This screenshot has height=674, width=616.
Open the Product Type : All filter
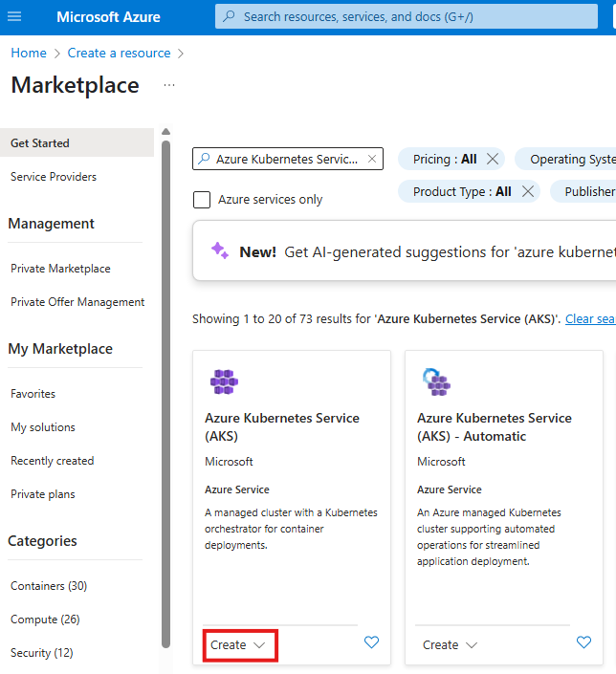462,191
